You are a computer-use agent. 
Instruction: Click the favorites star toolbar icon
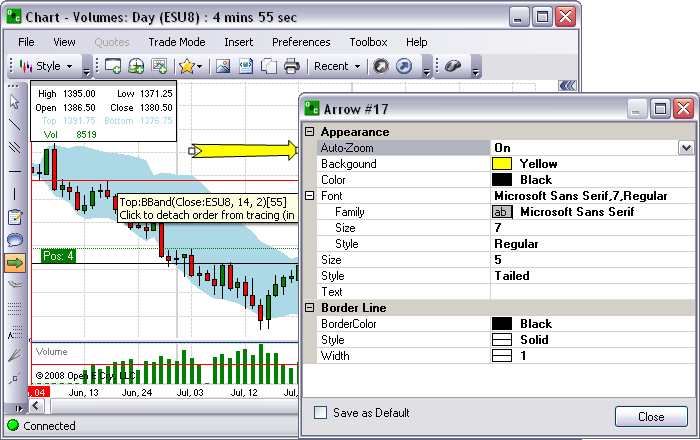tap(187, 66)
